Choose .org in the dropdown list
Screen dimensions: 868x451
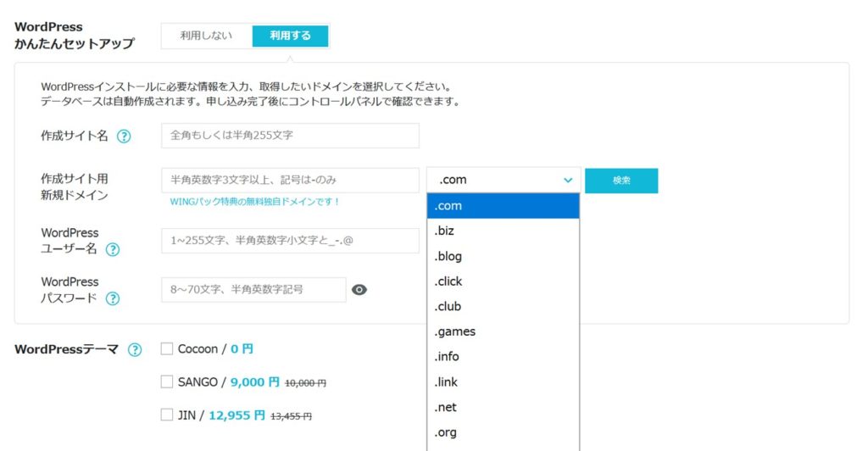click(504, 432)
